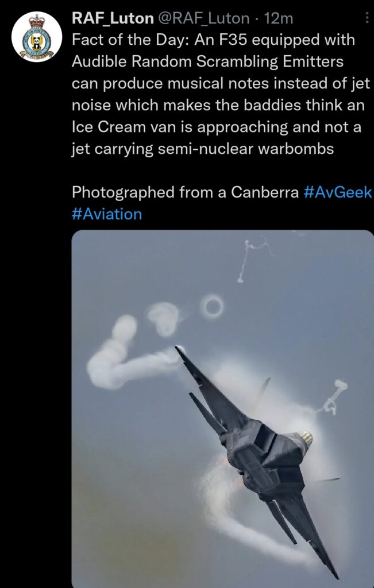Click the "semi-nuclear warbombs" text
This screenshot has width=374, height=588.
(246, 149)
